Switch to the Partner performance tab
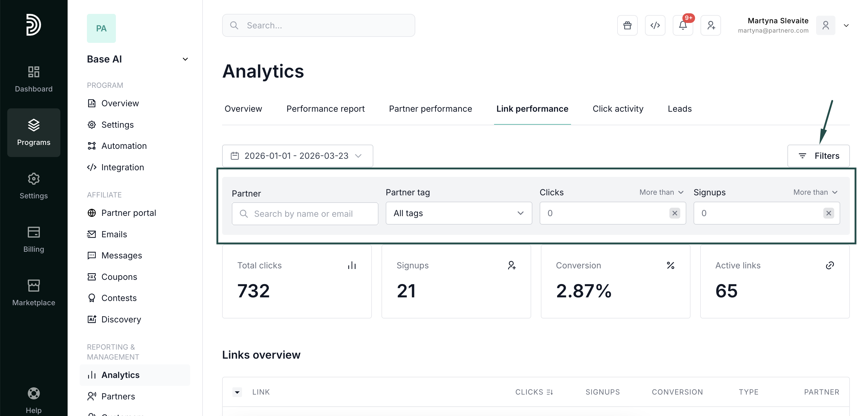The width and height of the screenshot is (868, 416). (x=430, y=109)
